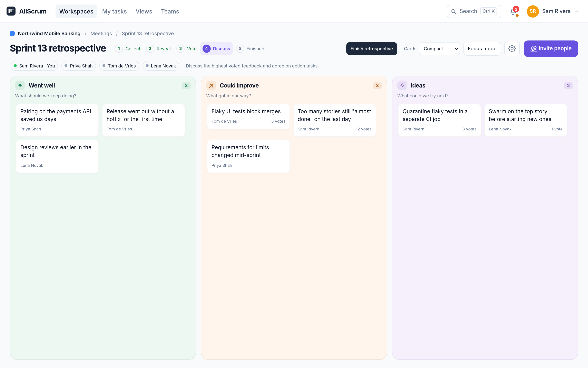Open the Teams tab
588x368 pixels.
click(170, 11)
